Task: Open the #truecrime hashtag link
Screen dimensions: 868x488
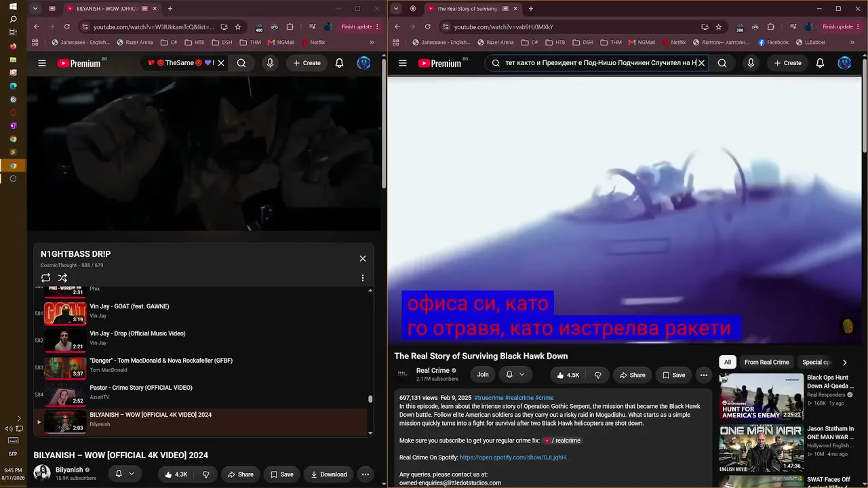Action: click(488, 398)
